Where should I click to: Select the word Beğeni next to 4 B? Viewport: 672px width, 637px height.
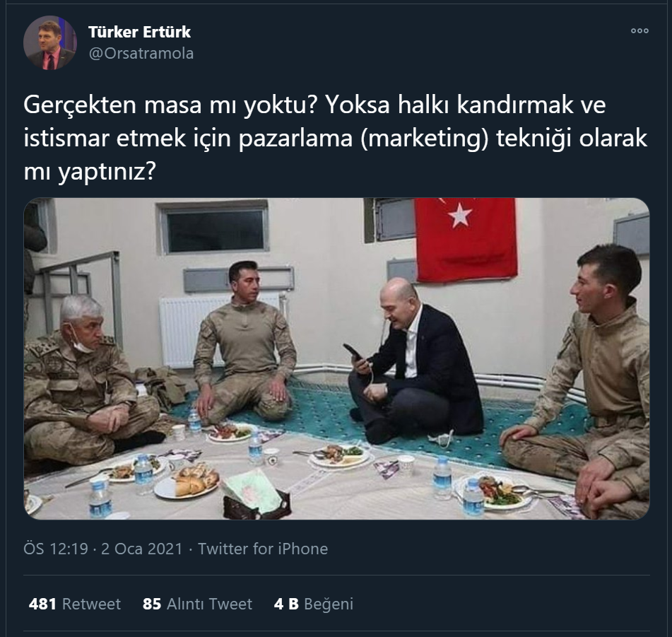(x=329, y=604)
